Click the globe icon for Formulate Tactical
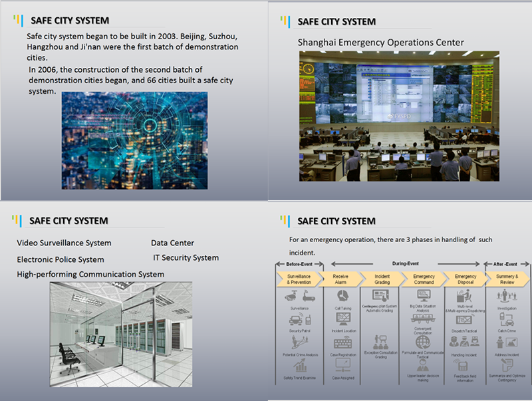532x401 pixels. 423,342
